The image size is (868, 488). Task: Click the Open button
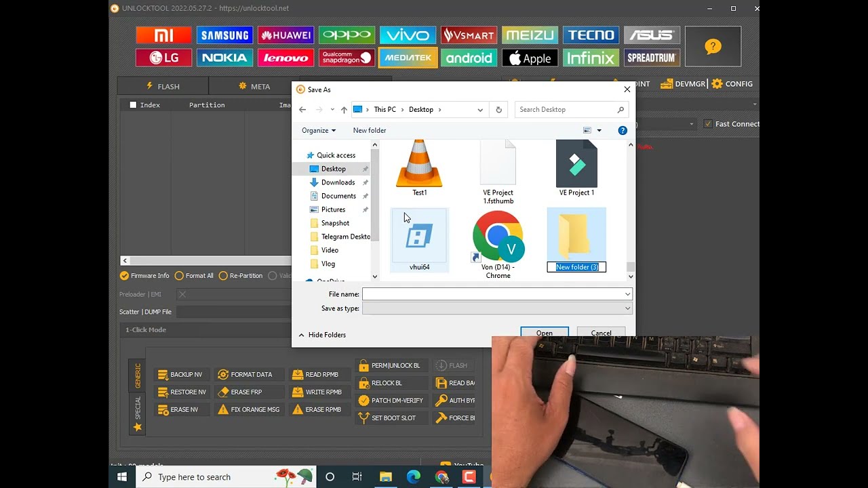[545, 331]
